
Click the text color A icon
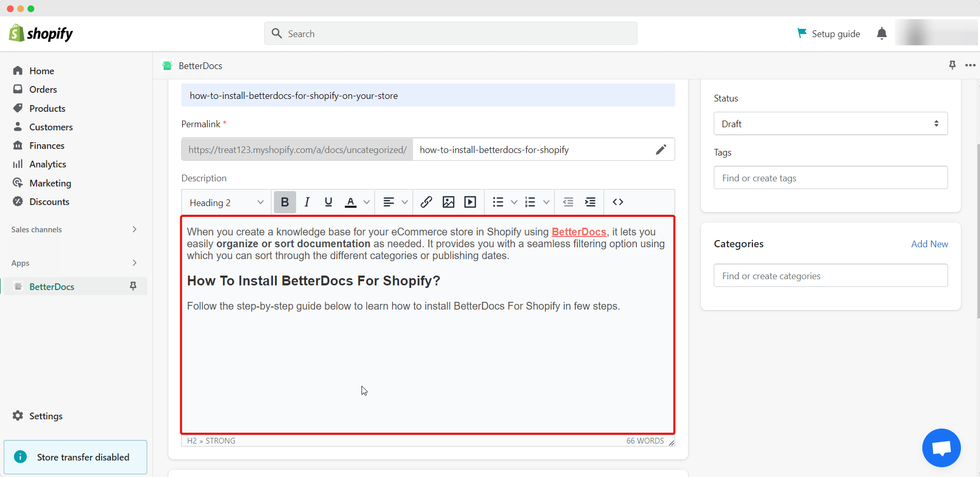(351, 202)
